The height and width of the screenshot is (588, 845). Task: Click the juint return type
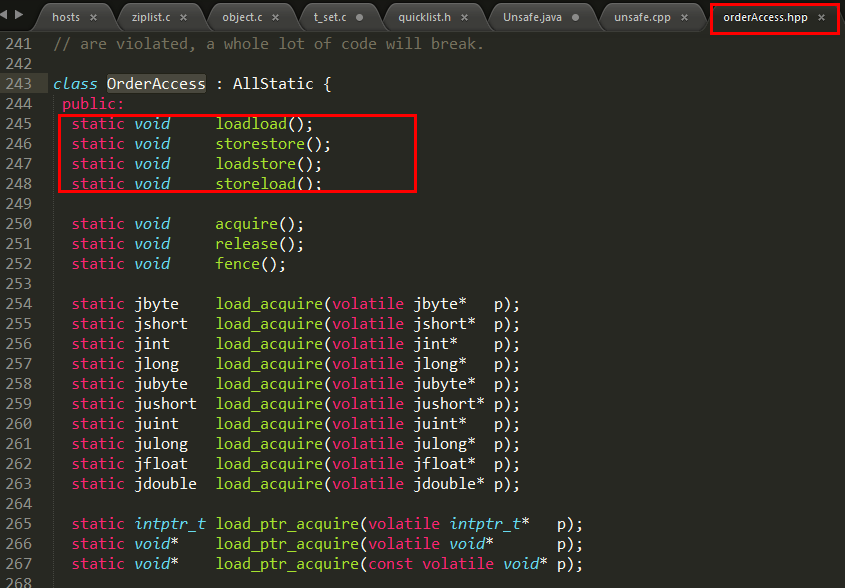click(x=156, y=424)
